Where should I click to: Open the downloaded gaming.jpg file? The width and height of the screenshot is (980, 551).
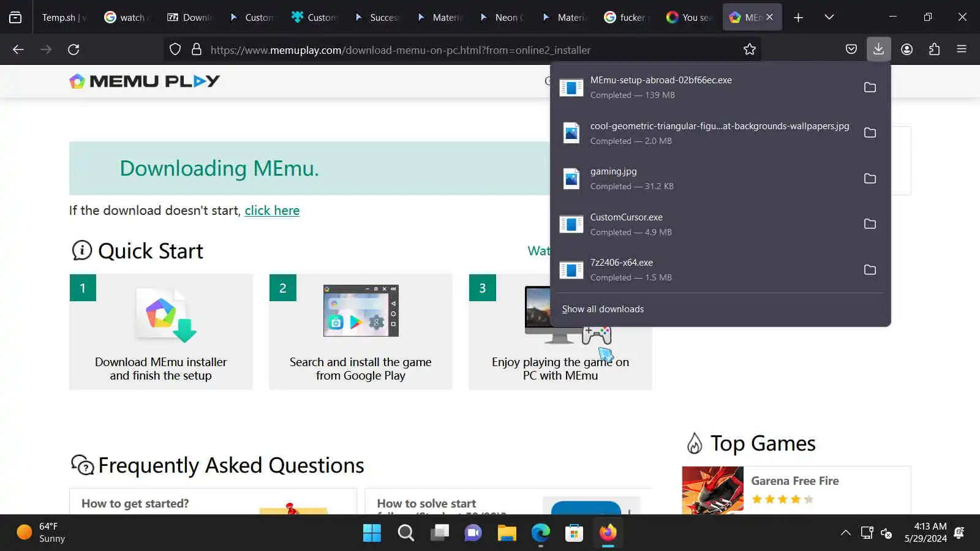704,179
